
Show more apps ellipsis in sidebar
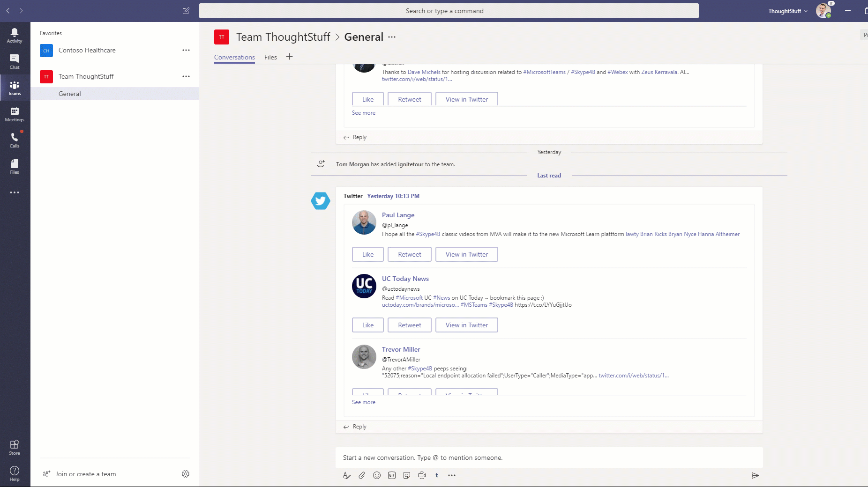pyautogui.click(x=15, y=192)
